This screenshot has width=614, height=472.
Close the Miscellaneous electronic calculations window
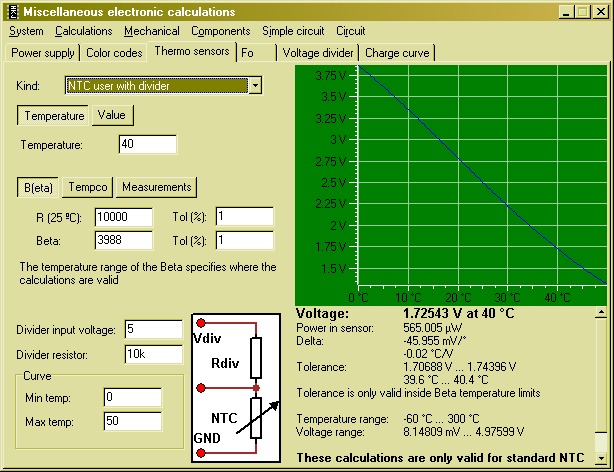click(x=600, y=12)
